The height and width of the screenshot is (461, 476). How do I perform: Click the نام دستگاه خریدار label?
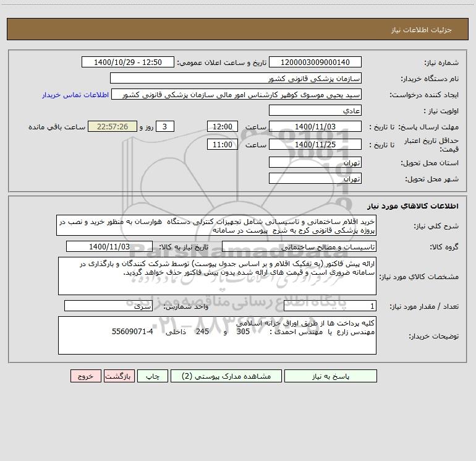[430, 79]
